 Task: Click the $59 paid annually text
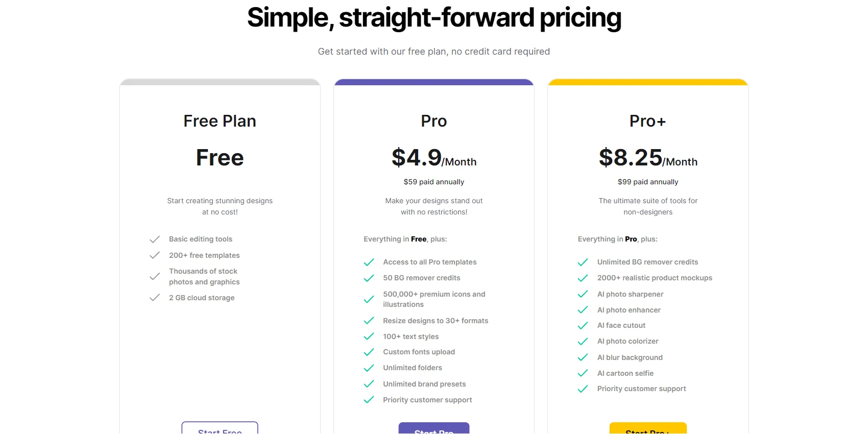pyautogui.click(x=433, y=182)
